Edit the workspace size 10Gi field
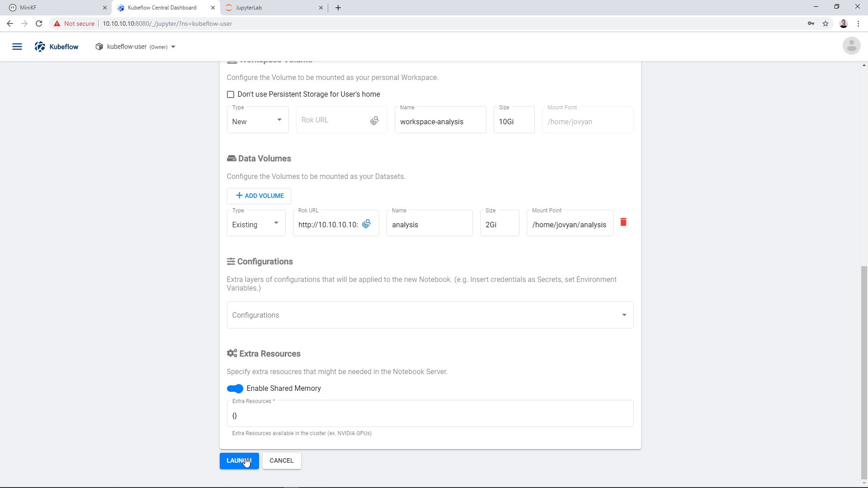The image size is (868, 488). pos(514,120)
